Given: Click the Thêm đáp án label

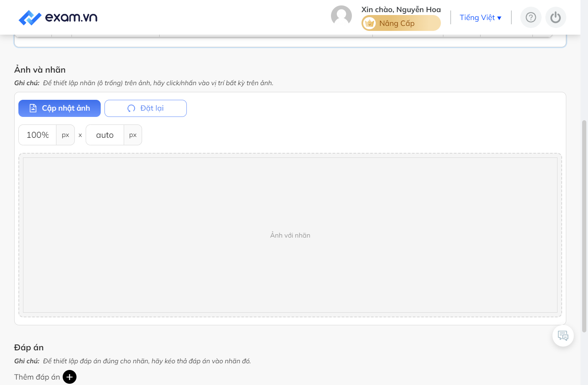Looking at the screenshot, I should (x=37, y=377).
